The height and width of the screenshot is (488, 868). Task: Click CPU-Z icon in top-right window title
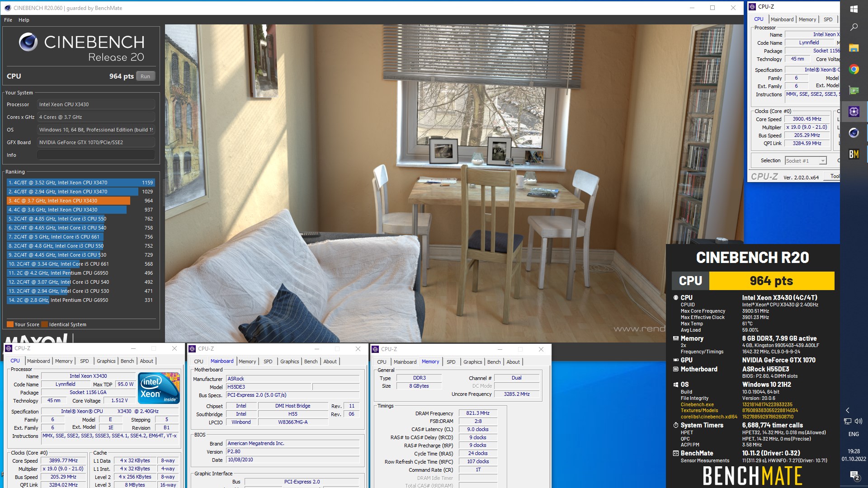click(753, 7)
